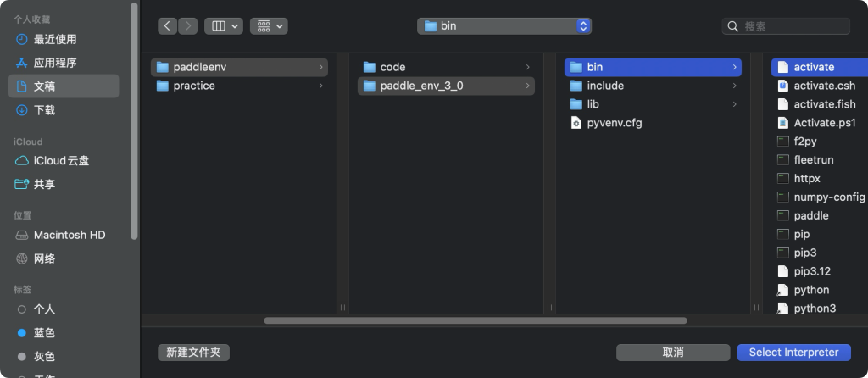This screenshot has width=868, height=378.
Task: Open the column view mode dropdown
Action: point(224,26)
